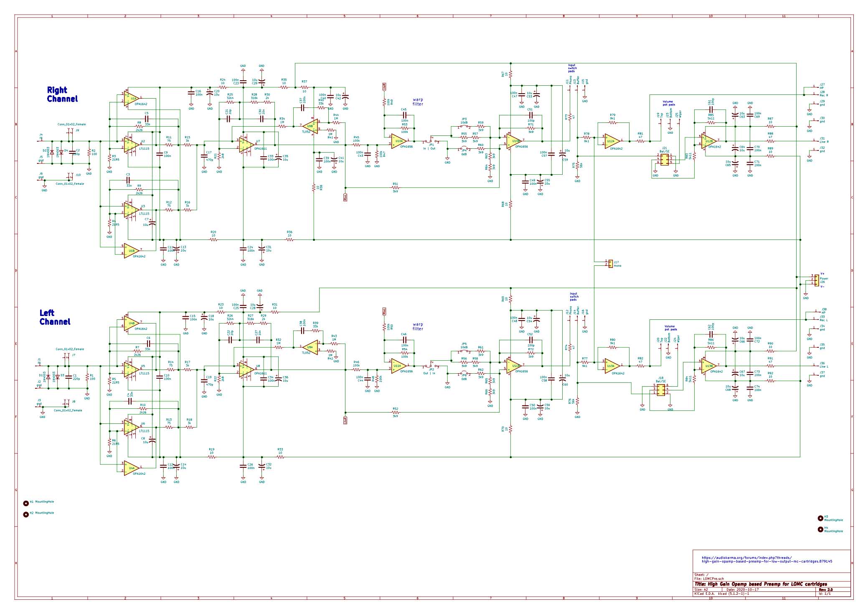The height and width of the screenshot is (614, 868).
Task: Select the U4A OPA1642 op-amp symbol
Action: (132, 467)
